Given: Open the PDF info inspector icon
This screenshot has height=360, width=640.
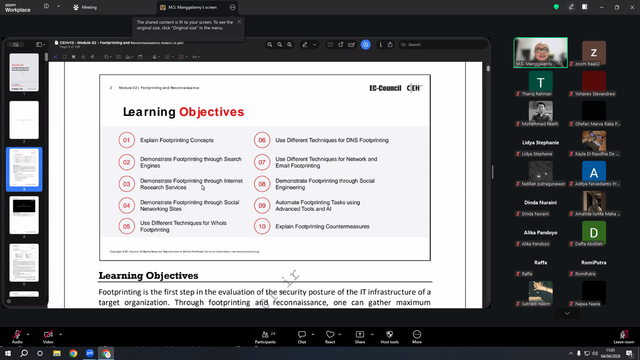Looking at the screenshot, I should click(x=380, y=44).
